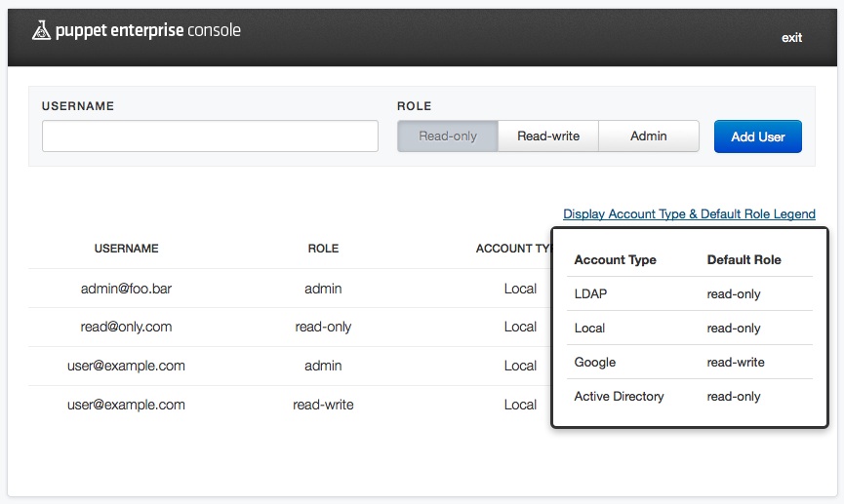Click the admin role of admin@foo.bar

click(323, 289)
